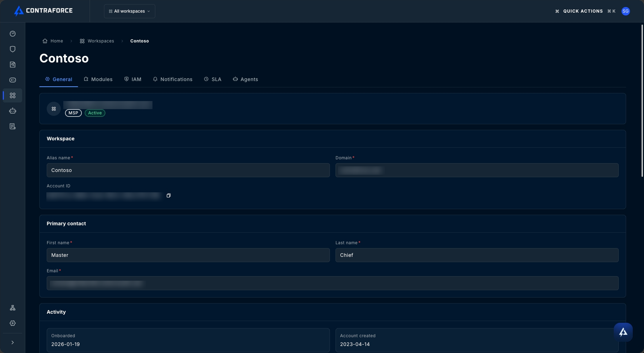Copy the Account ID
644x353 pixels.
point(169,195)
